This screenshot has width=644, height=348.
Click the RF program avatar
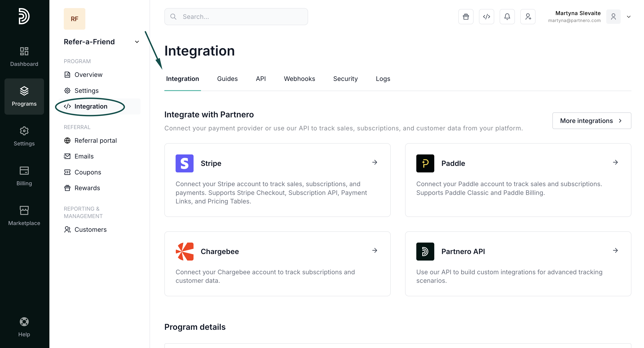point(74,19)
